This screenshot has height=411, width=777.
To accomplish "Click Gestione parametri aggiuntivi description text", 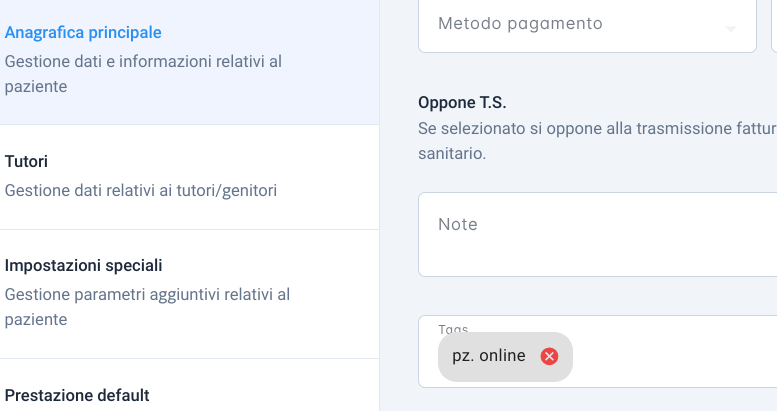I will point(147,307).
